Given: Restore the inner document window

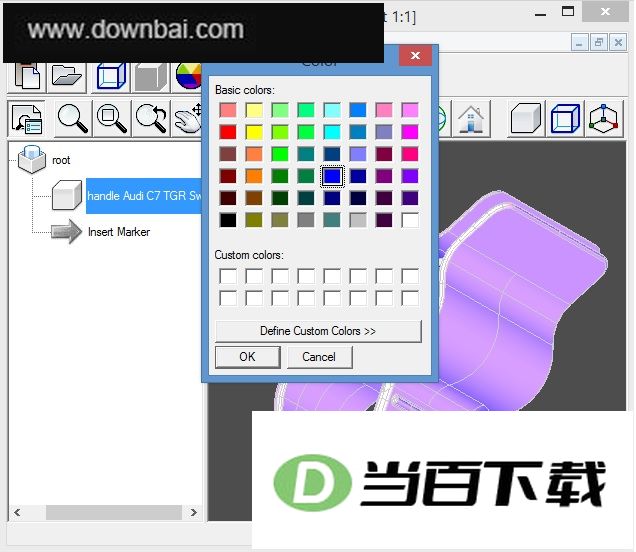Looking at the screenshot, I should tap(599, 42).
